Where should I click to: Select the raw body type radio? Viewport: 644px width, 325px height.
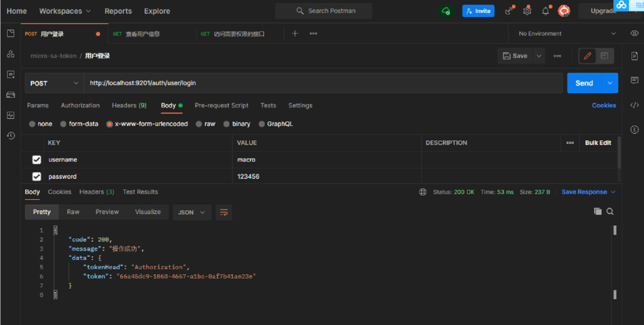tap(199, 124)
